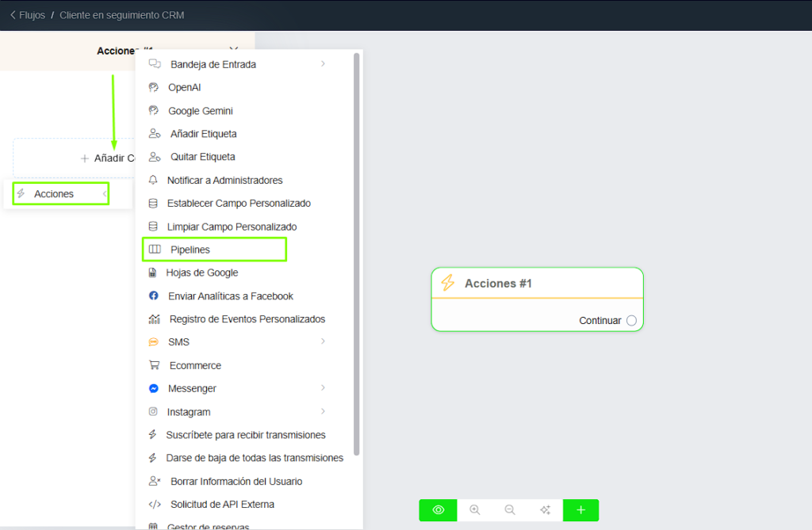Go back to Flujos
The image size is (812, 530).
click(x=27, y=15)
